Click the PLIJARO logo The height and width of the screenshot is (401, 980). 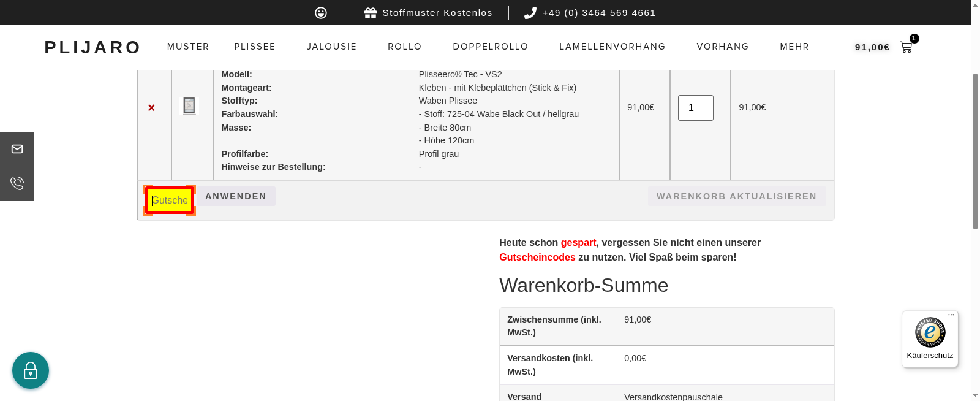92,47
